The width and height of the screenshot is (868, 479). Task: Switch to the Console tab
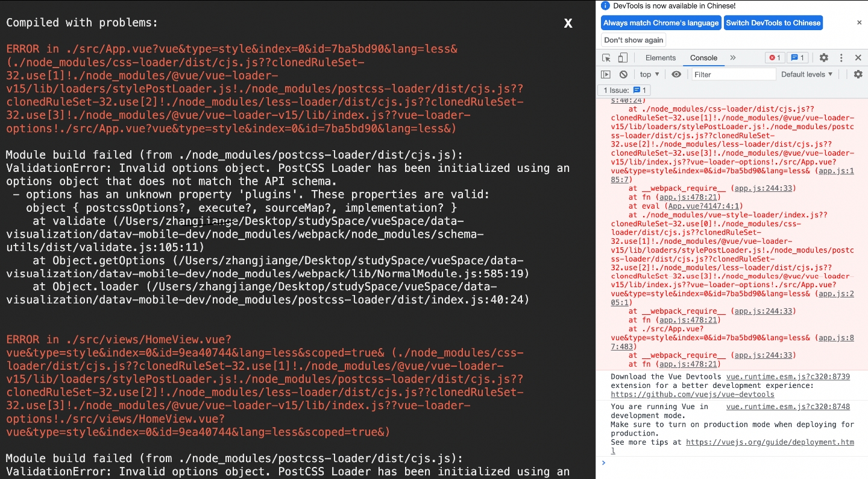703,58
